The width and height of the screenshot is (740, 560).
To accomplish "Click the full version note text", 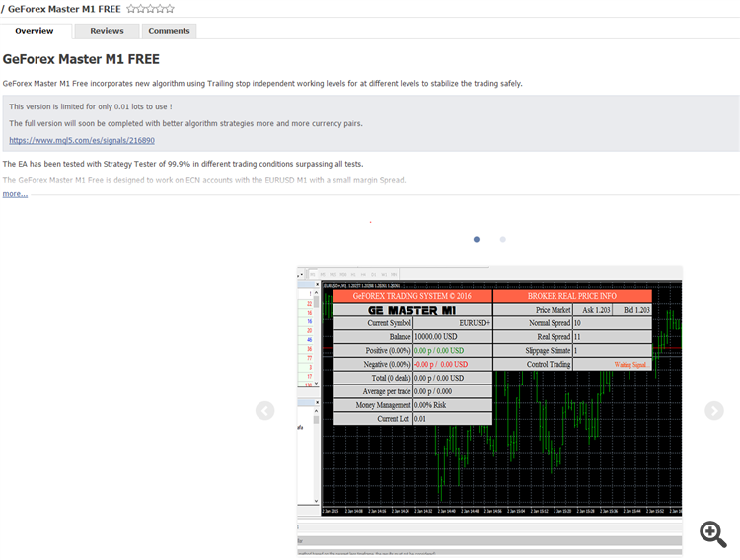I will coord(185,123).
